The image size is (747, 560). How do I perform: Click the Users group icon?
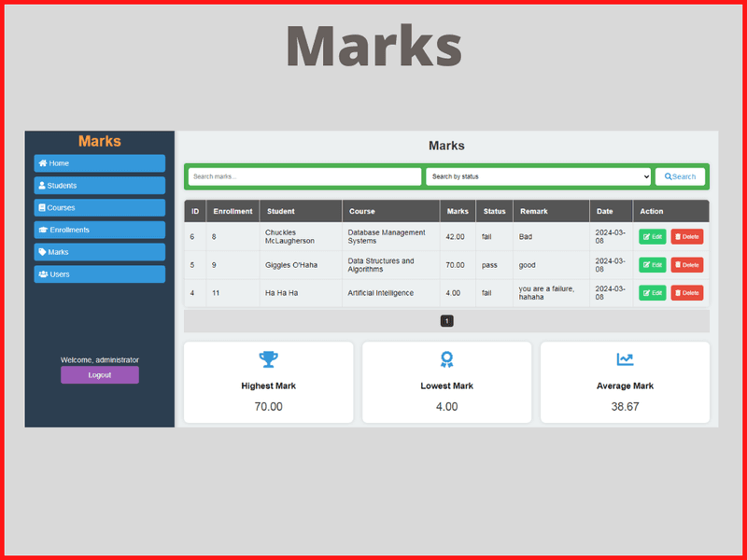coord(43,274)
